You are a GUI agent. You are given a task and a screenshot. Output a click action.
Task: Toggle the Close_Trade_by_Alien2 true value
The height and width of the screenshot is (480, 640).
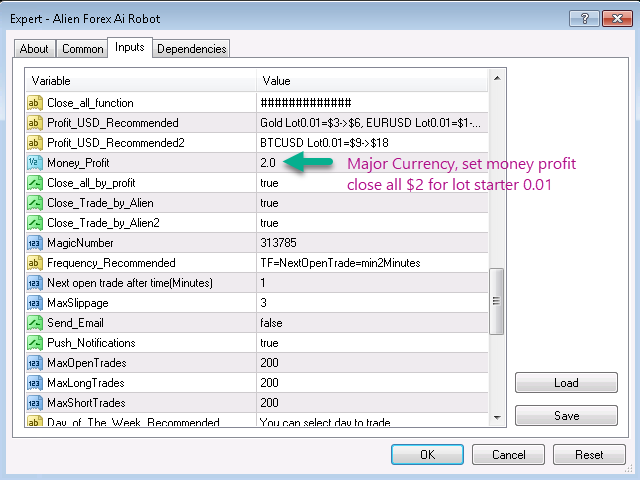click(x=269, y=223)
